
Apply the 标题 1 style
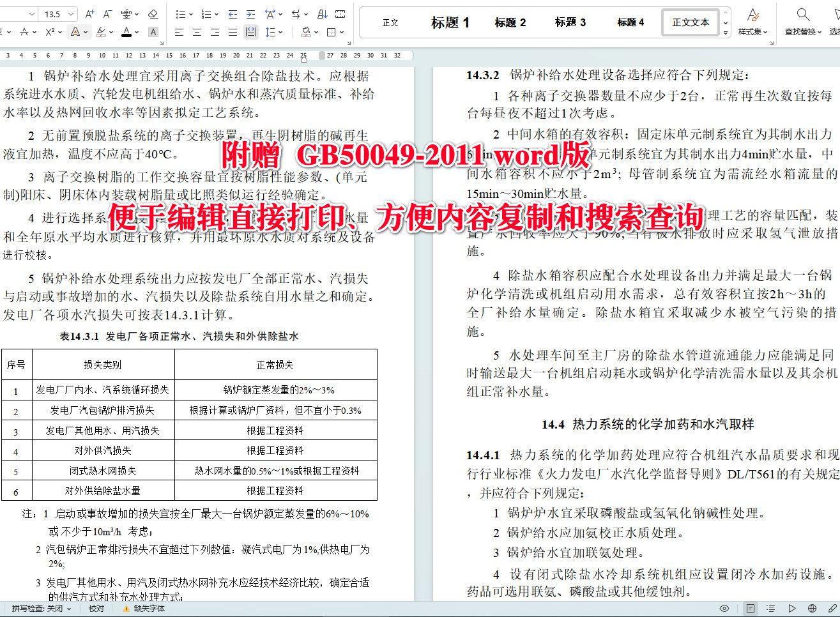coord(450,22)
